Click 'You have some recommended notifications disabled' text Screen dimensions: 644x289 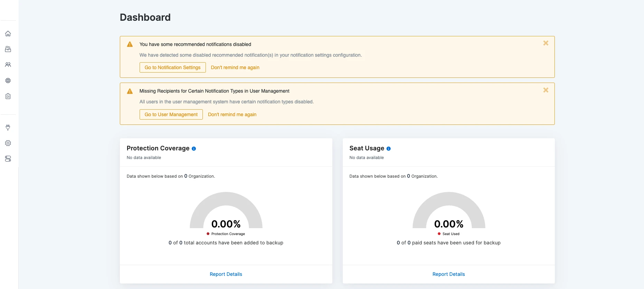tap(195, 44)
